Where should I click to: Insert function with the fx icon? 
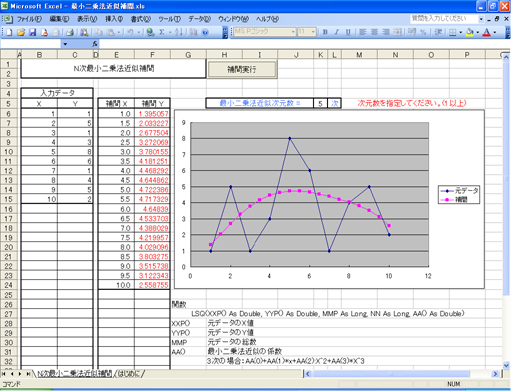click(95, 44)
